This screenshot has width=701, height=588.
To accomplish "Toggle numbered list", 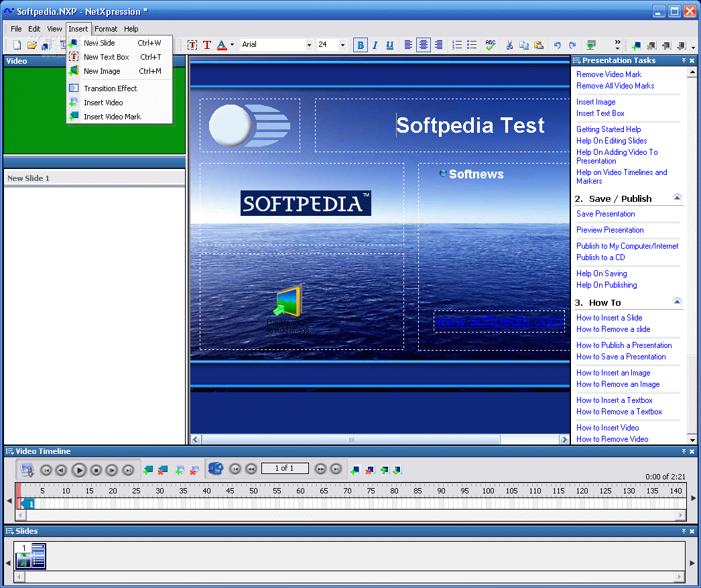I will coord(457,45).
